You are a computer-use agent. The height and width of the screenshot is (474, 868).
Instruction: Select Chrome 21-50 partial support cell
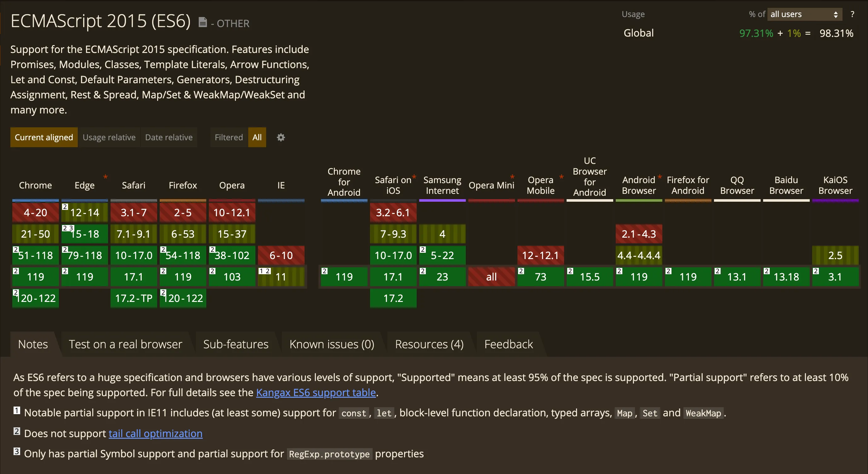35,234
